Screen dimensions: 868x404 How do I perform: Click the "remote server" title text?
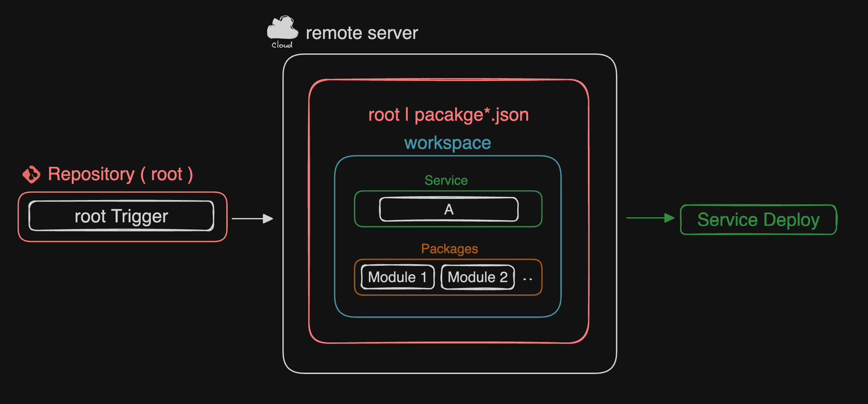[x=362, y=33]
